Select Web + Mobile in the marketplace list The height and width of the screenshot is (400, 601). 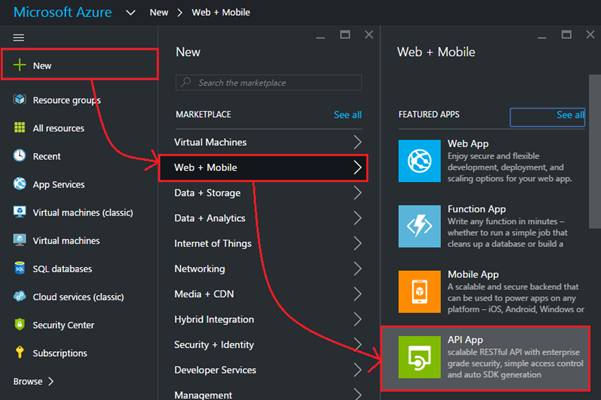pos(263,168)
